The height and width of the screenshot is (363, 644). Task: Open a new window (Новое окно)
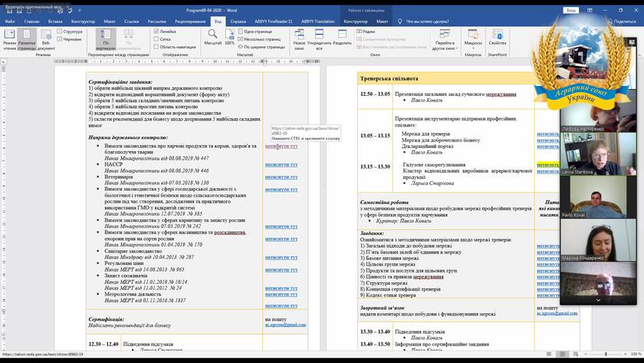[300, 39]
